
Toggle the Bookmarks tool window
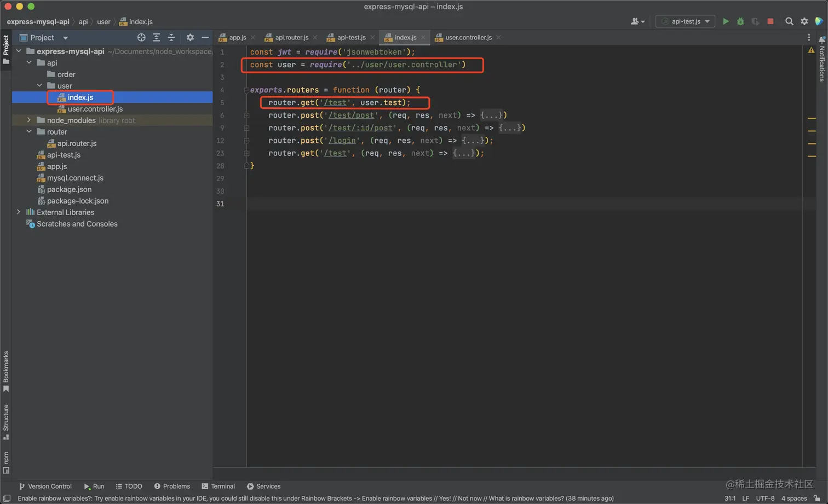tap(6, 371)
